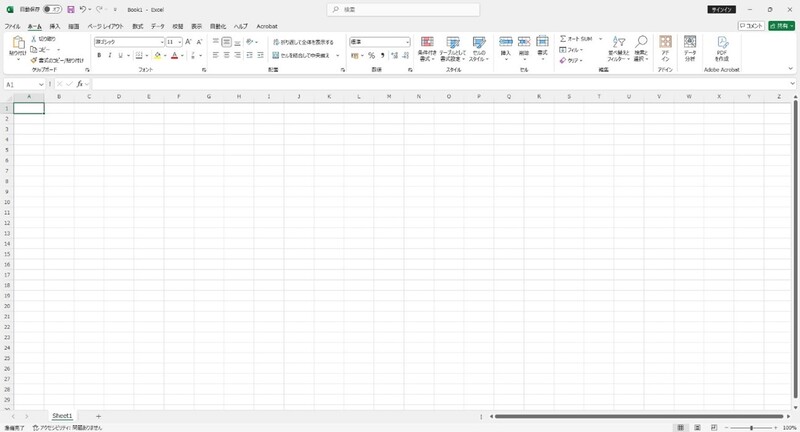Click the Data Analysis icon
The width and height of the screenshot is (800, 432).
click(690, 42)
